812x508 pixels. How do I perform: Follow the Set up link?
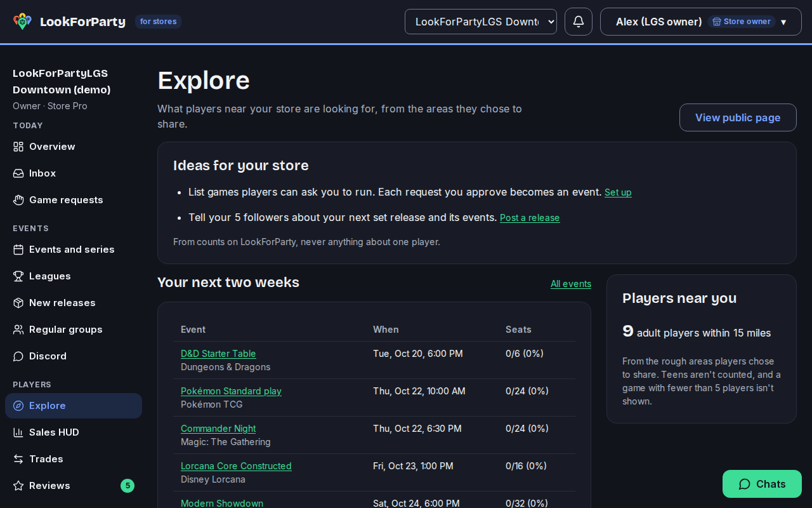tap(618, 192)
